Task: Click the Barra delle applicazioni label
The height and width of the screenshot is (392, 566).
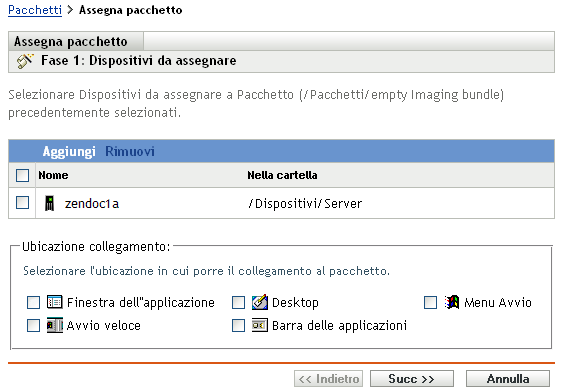Action: [x=339, y=326]
